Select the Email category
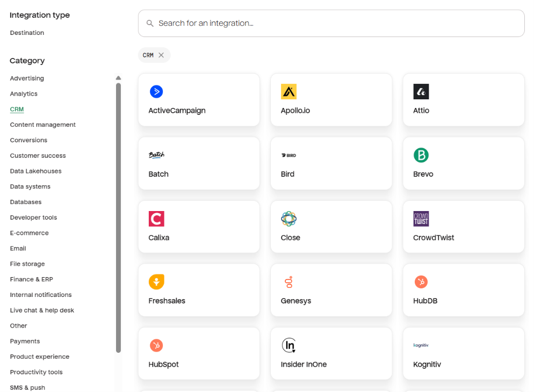 pos(18,249)
